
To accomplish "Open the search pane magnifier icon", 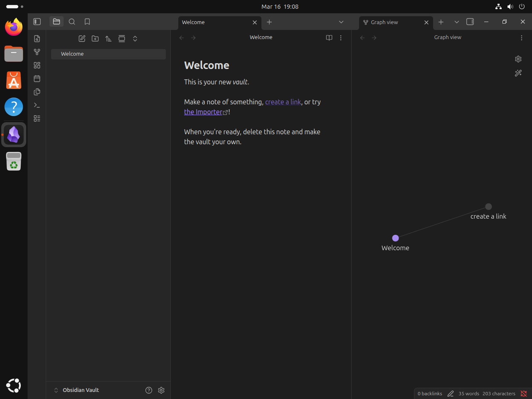I will click(x=72, y=22).
